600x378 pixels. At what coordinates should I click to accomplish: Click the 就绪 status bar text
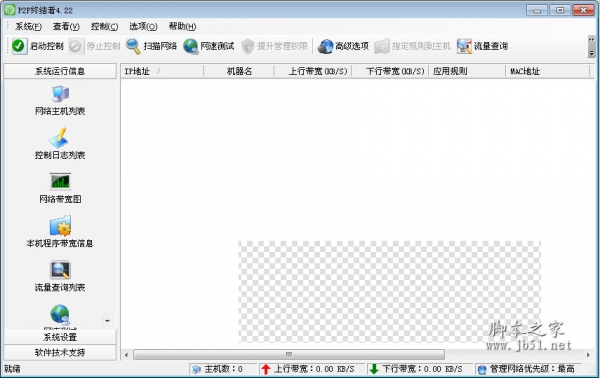(12, 369)
